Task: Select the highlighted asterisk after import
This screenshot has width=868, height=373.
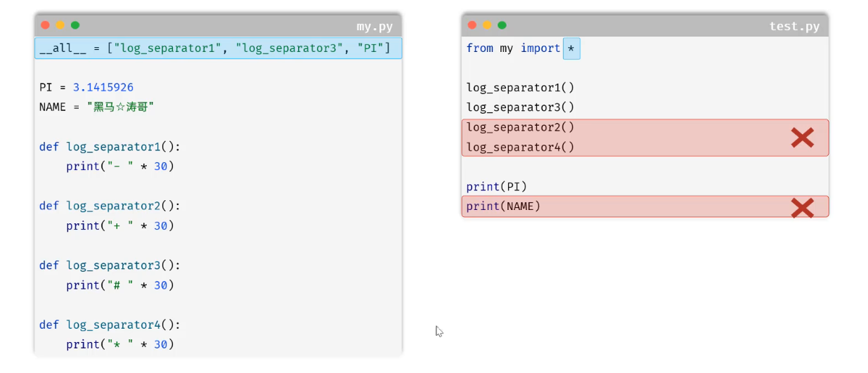Action: point(571,48)
